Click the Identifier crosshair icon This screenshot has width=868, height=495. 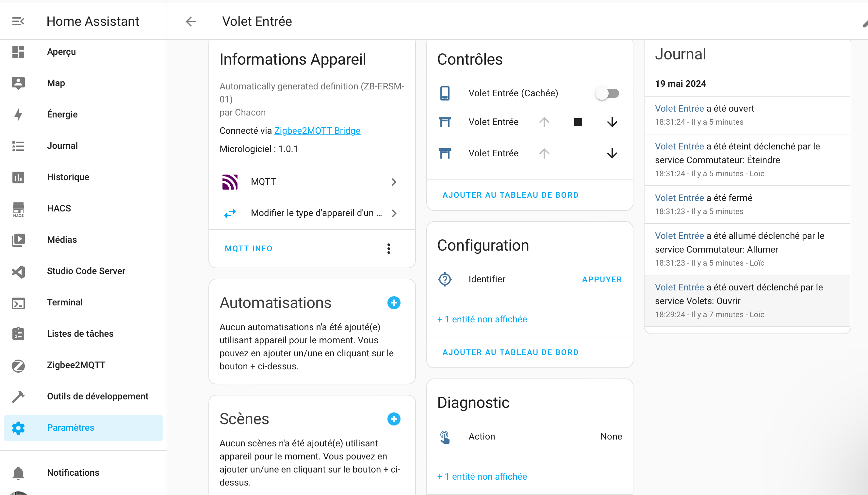pos(445,279)
